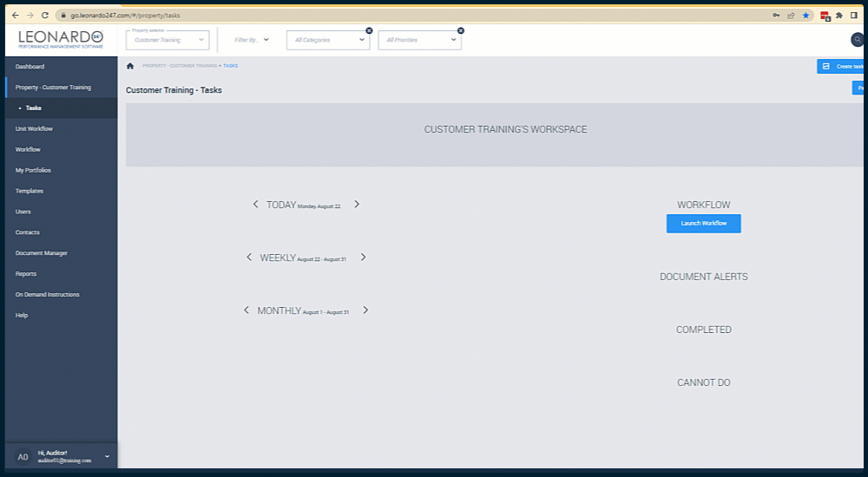Click the browser forward arrow
The width and height of the screenshot is (868, 477).
coord(30,16)
